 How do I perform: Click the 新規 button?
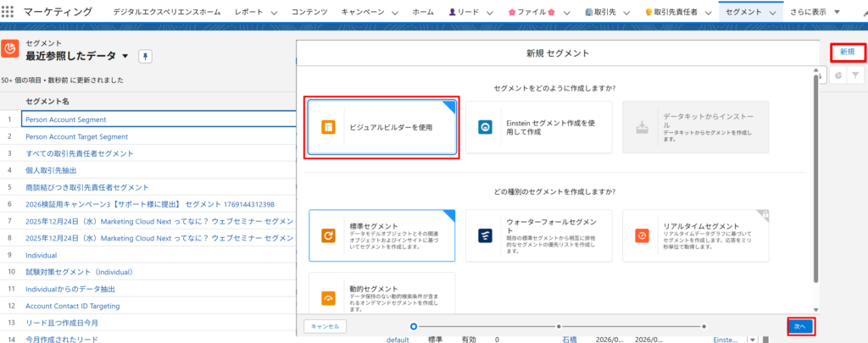click(847, 52)
